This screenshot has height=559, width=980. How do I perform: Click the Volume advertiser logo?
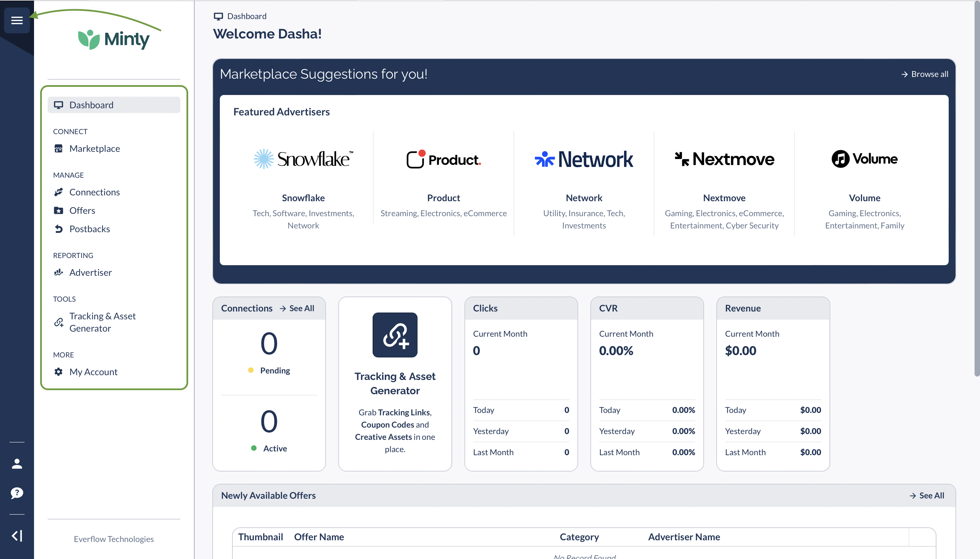point(864,159)
